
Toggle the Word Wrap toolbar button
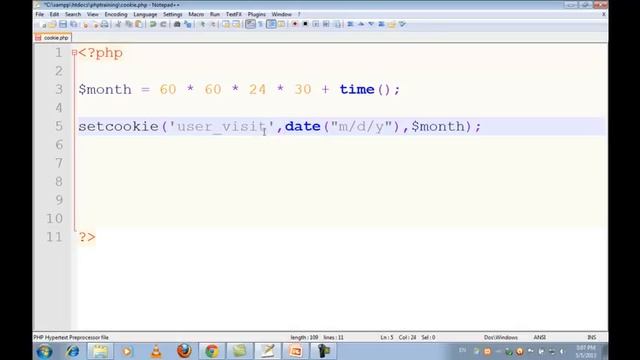coord(250,24)
